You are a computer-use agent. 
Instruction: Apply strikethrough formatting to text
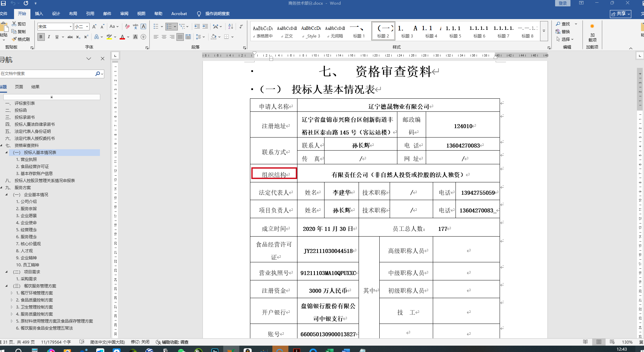point(70,37)
